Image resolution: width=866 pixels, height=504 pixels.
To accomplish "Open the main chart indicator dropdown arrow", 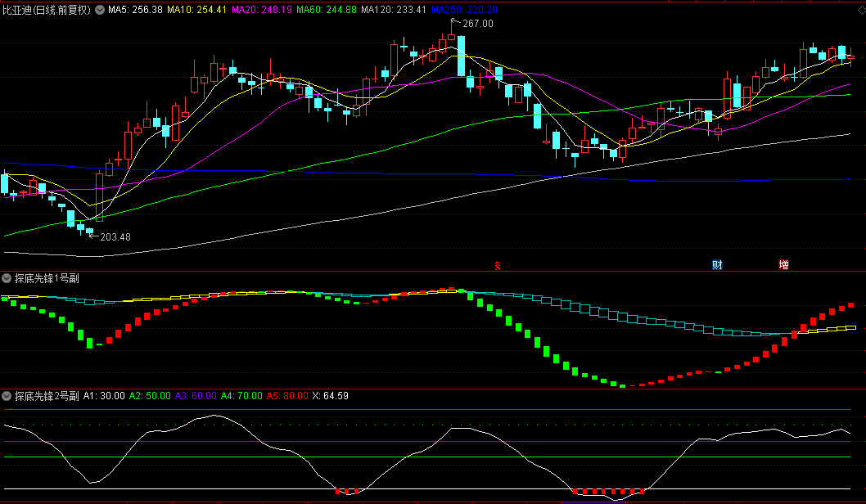I will click(x=100, y=10).
